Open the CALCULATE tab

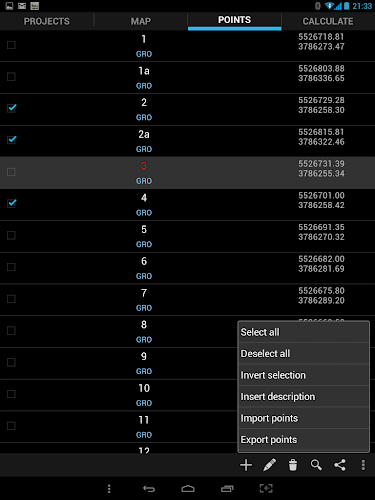(328, 21)
